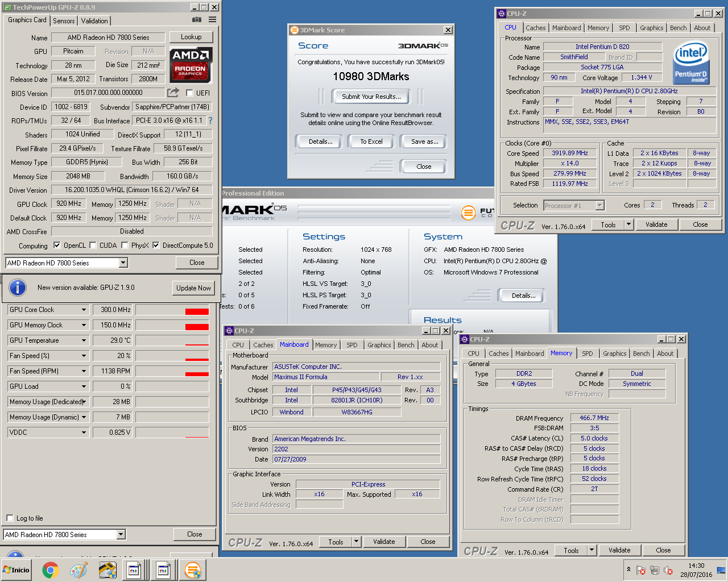Open the GPU Core Clock sensor dropdown
The height and width of the screenshot is (582, 728).
(x=84, y=310)
